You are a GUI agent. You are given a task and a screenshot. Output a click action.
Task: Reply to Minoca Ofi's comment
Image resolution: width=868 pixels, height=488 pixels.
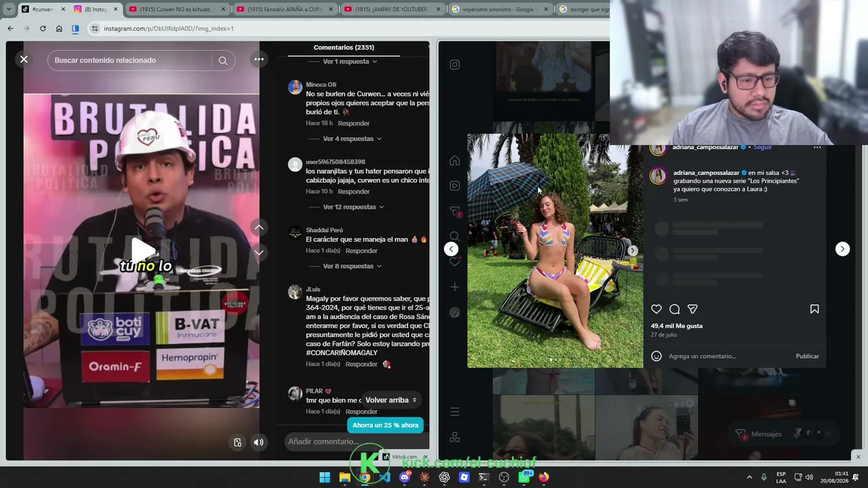pyautogui.click(x=353, y=123)
